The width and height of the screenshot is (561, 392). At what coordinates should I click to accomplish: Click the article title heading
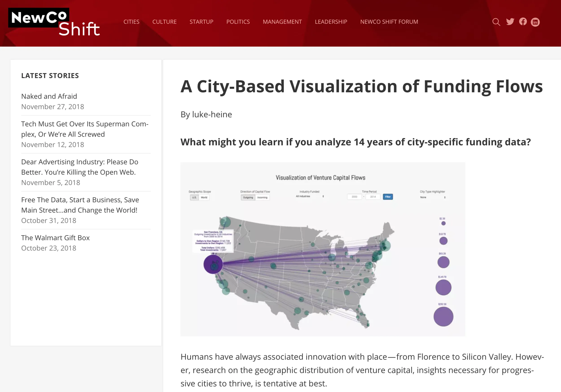361,86
